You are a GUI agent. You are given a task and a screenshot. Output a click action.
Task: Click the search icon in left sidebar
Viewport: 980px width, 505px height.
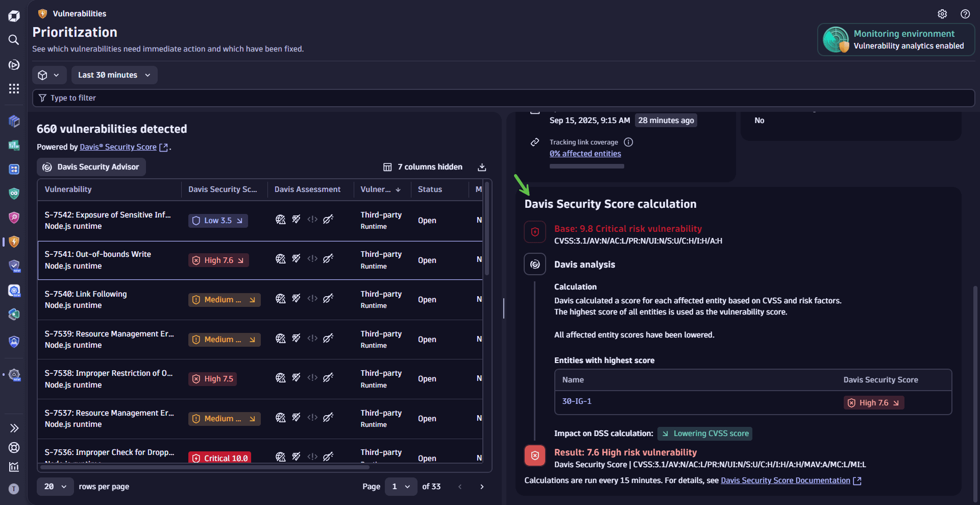pyautogui.click(x=14, y=40)
